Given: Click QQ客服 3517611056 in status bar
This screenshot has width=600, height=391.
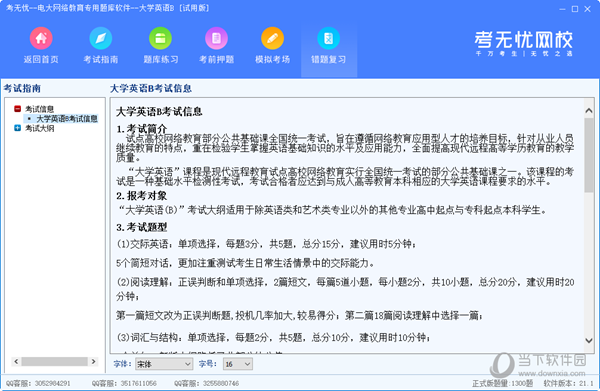Looking at the screenshot, I should [124, 383].
